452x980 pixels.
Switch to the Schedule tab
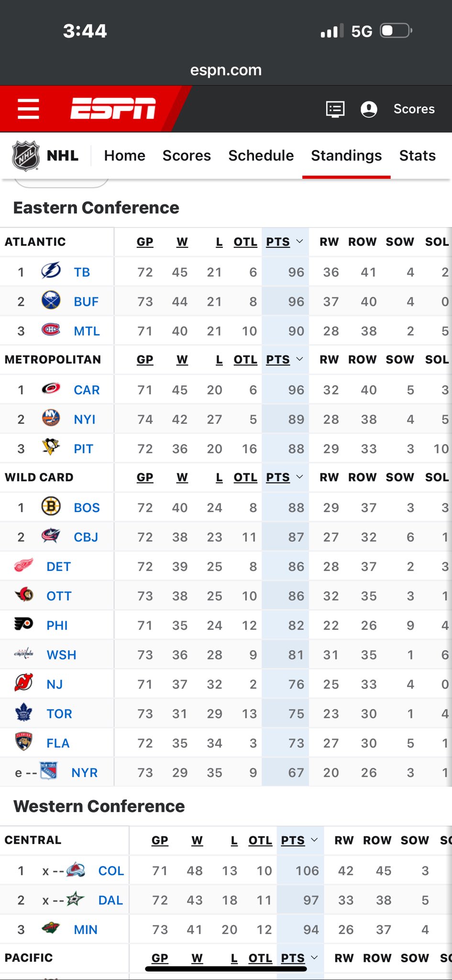[261, 156]
